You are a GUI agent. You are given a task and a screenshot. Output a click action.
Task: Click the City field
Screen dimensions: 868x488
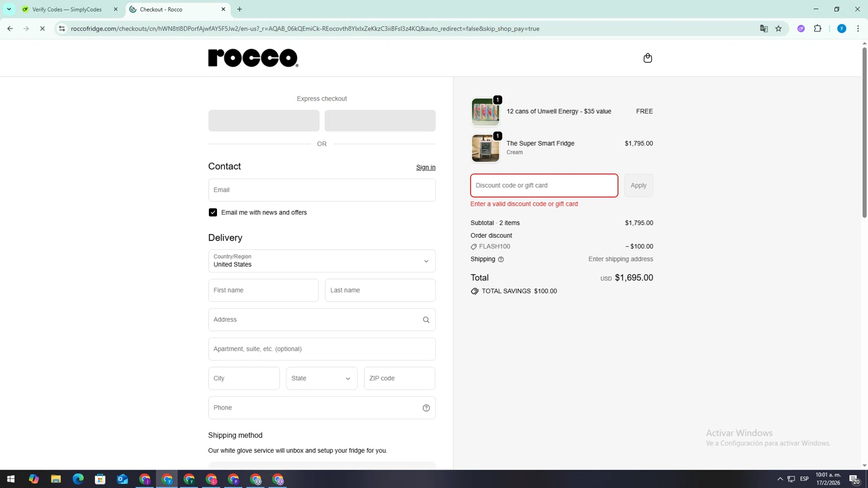coord(244,379)
